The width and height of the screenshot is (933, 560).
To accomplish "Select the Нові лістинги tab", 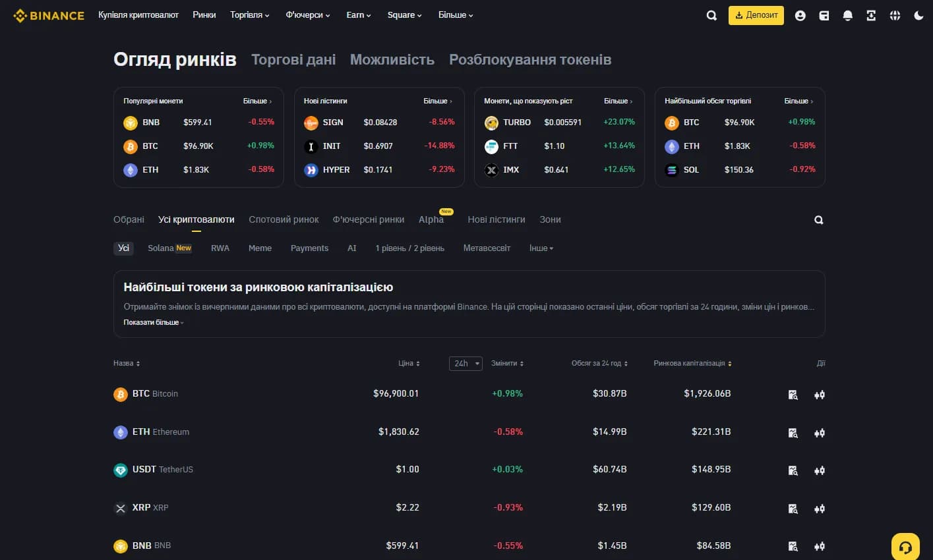I will tap(497, 219).
